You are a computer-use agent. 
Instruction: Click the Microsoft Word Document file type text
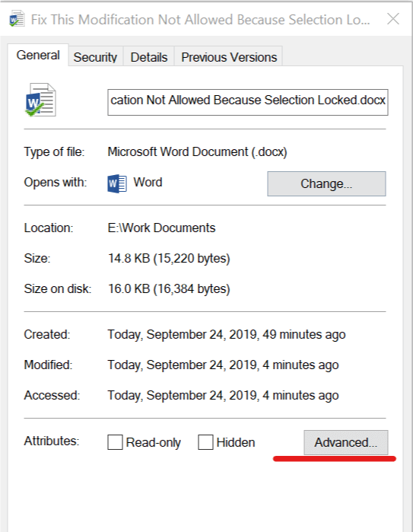[197, 151]
